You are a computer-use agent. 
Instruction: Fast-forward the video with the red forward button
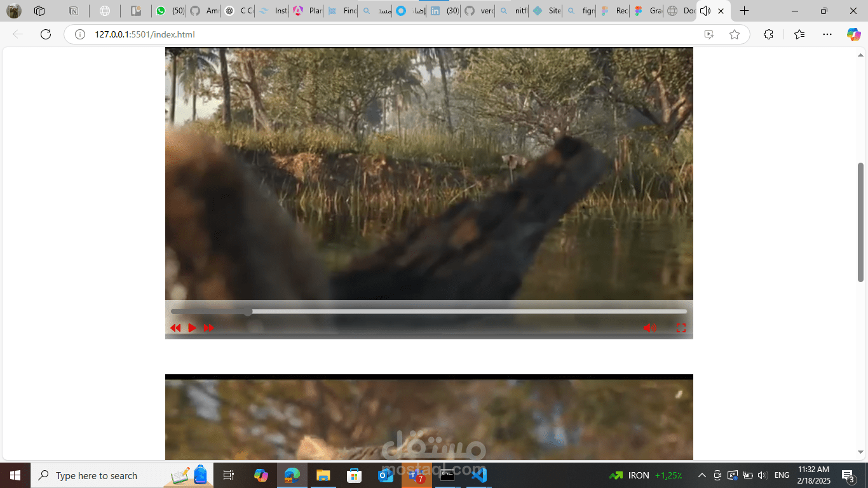coord(208,328)
